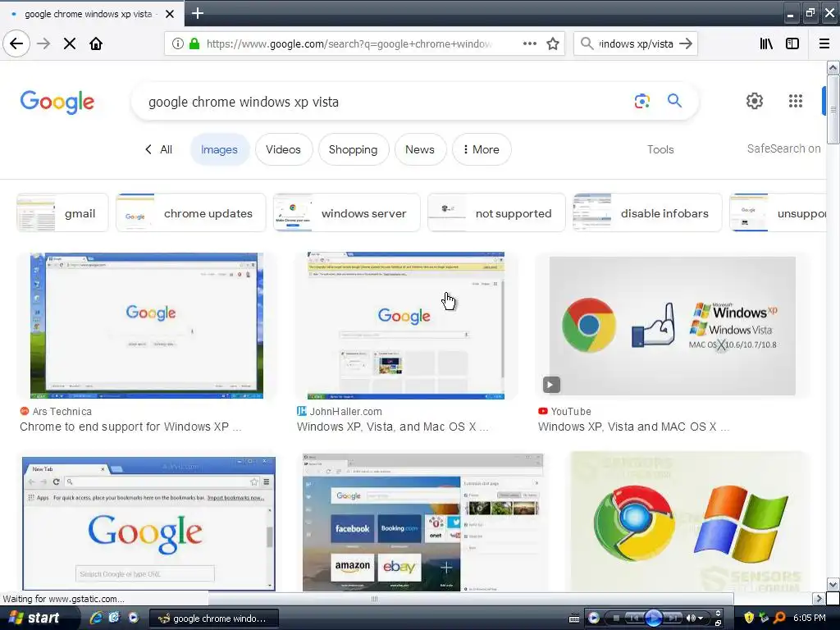Open the browser home page icon
The width and height of the screenshot is (840, 630).
click(96, 43)
